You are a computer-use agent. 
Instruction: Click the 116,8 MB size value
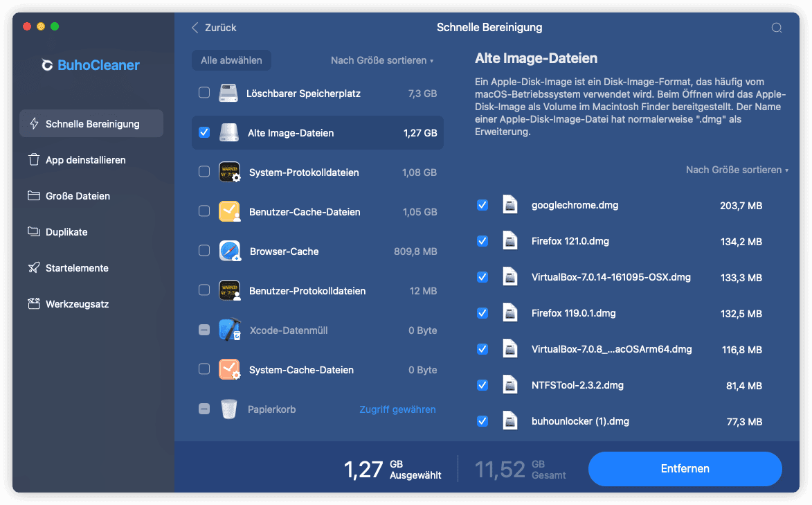click(742, 350)
